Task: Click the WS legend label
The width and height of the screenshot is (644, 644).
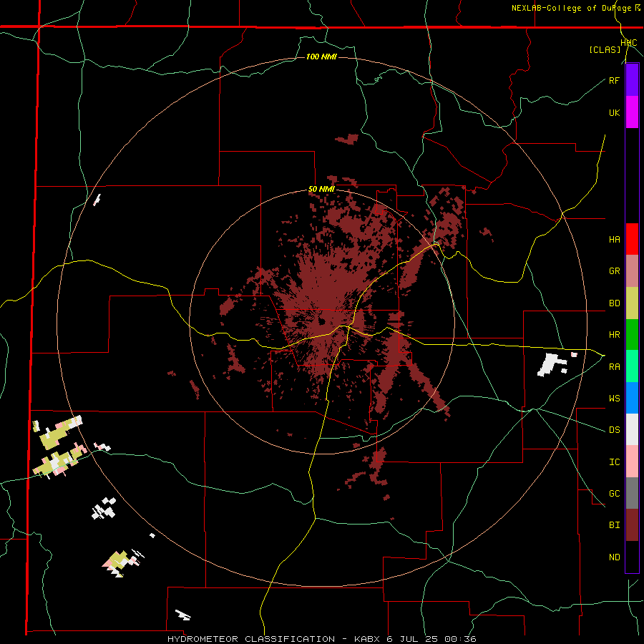Action: click(x=614, y=398)
